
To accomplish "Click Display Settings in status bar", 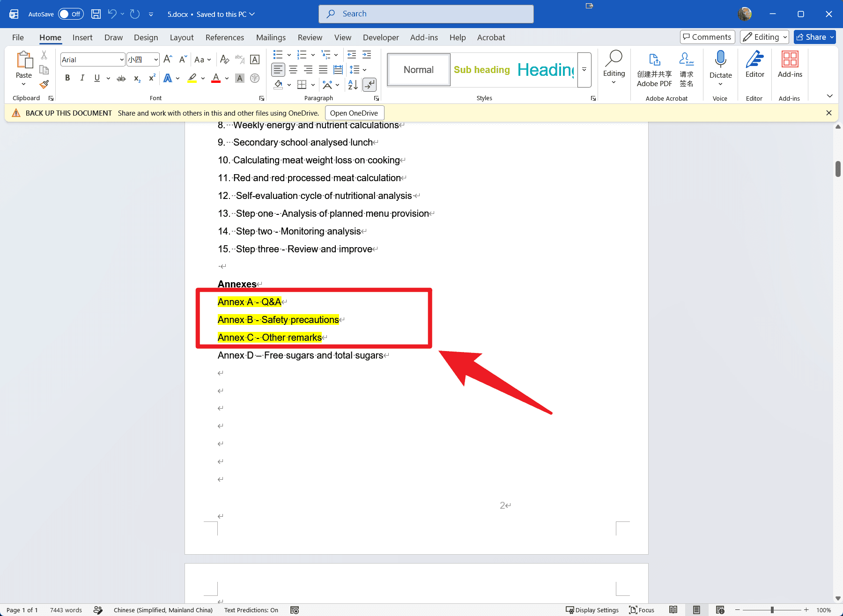I will coord(592,610).
